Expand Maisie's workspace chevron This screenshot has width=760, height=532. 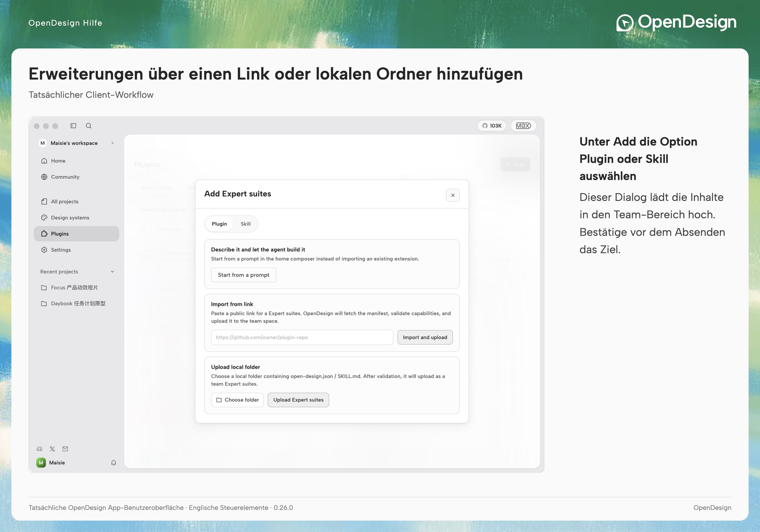click(x=113, y=143)
